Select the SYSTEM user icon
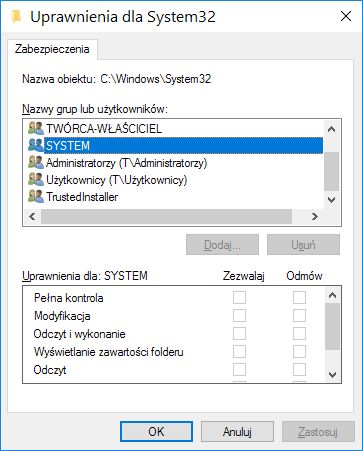Screen dimensions: 363x451 pyautogui.click(x=36, y=146)
